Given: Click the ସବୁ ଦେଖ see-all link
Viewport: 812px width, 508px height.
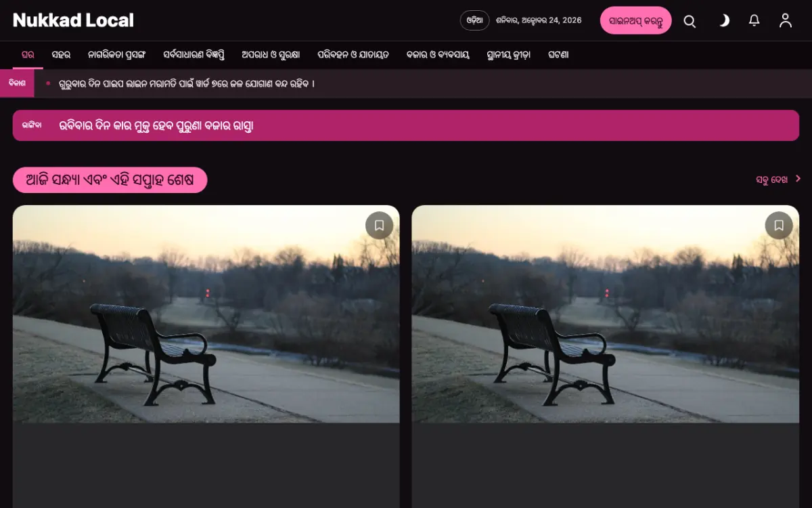Looking at the screenshot, I should click(x=778, y=179).
